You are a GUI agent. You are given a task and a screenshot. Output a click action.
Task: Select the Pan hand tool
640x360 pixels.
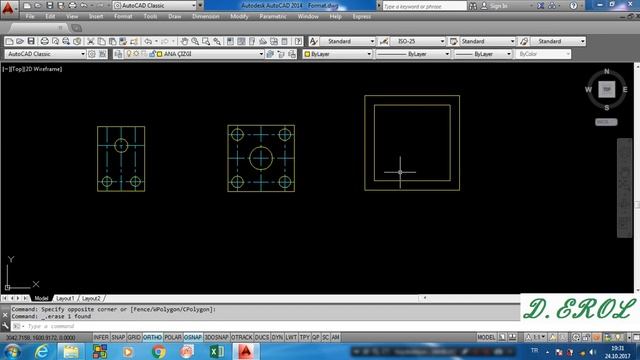click(184, 41)
